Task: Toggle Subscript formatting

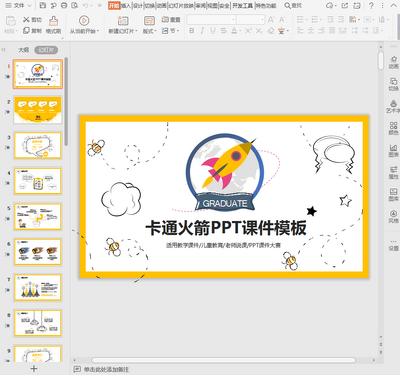Action: 259,31
